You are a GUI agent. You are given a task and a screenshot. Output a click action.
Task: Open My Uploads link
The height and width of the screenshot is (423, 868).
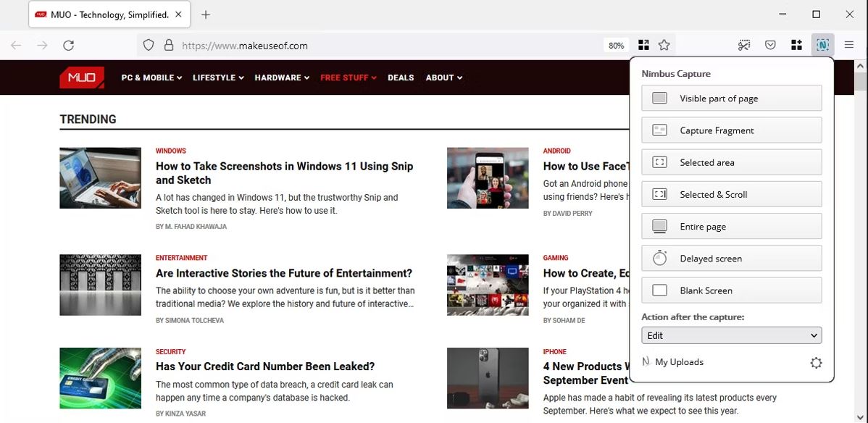679,362
